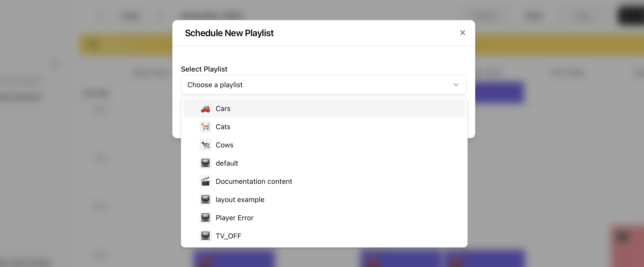Click the cat emoji icon
Screen dimensions: 644x267
click(x=205, y=127)
